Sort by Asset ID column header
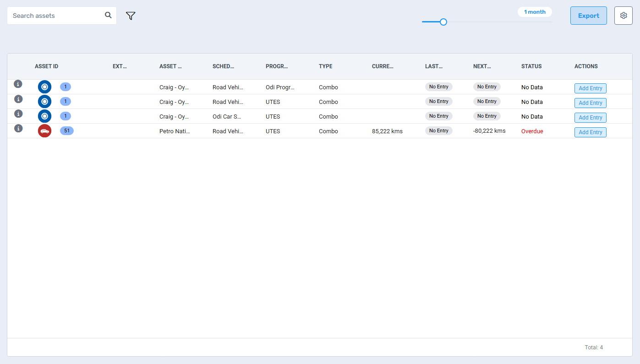 pos(46,66)
